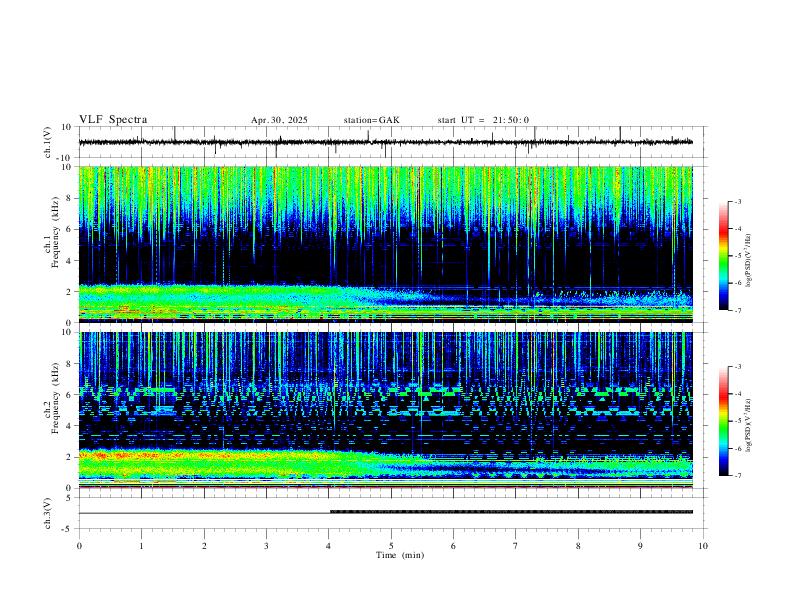Click the '-3' value on ch.1 color bar
This screenshot has height=612, width=792.
tap(738, 201)
